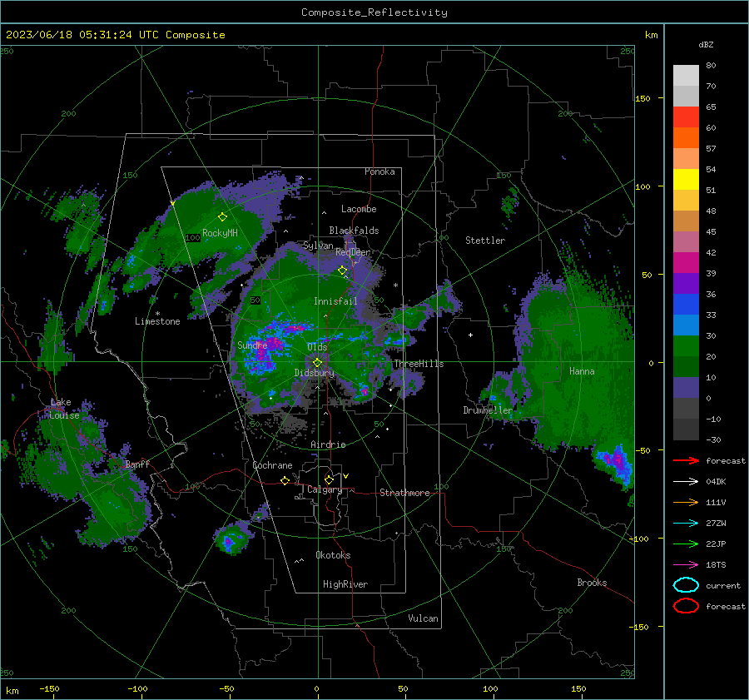The image size is (749, 700).
Task: Click the Okotoks label
Action: click(333, 555)
